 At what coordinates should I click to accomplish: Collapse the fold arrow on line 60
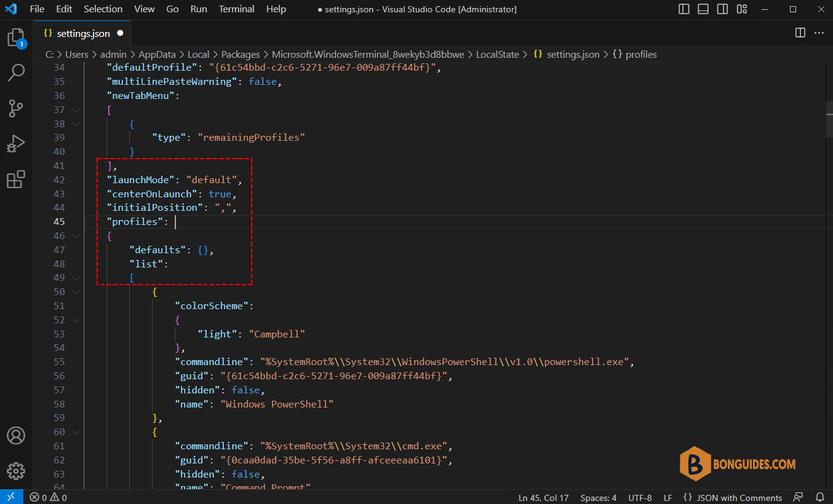(76, 432)
